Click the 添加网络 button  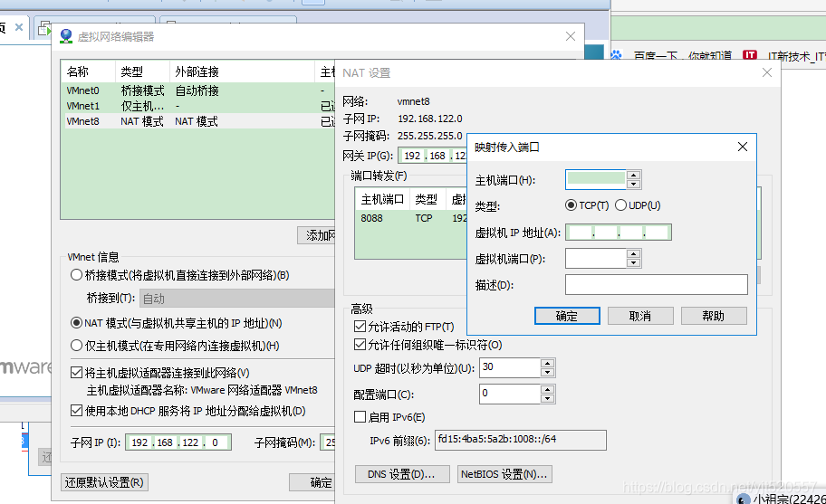[317, 235]
